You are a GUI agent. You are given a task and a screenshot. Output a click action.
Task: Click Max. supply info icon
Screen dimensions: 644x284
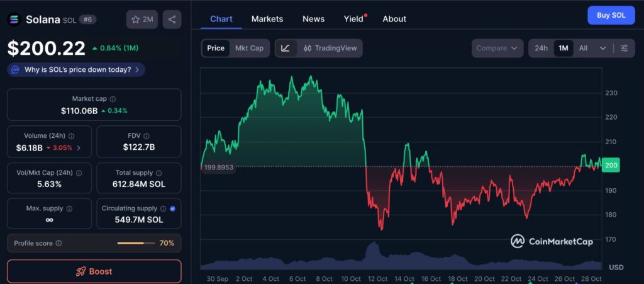pos(69,208)
